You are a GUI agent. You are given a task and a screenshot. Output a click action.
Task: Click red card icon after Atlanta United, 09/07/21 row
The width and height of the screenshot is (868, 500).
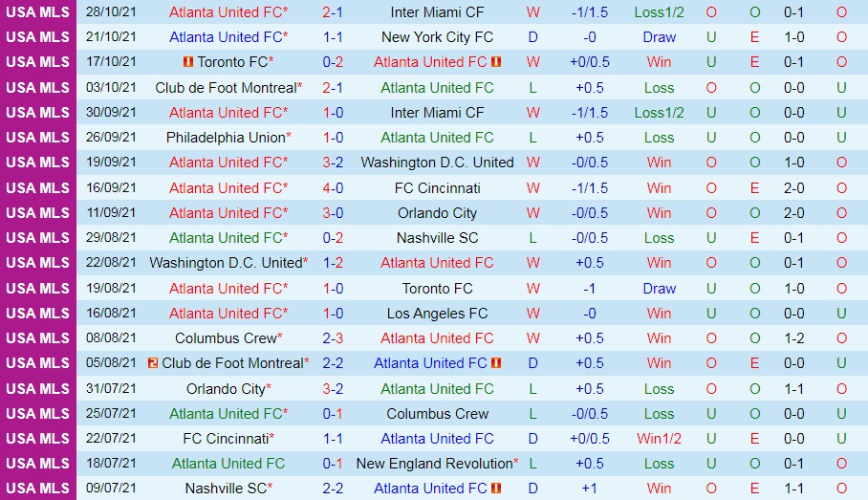point(496,489)
